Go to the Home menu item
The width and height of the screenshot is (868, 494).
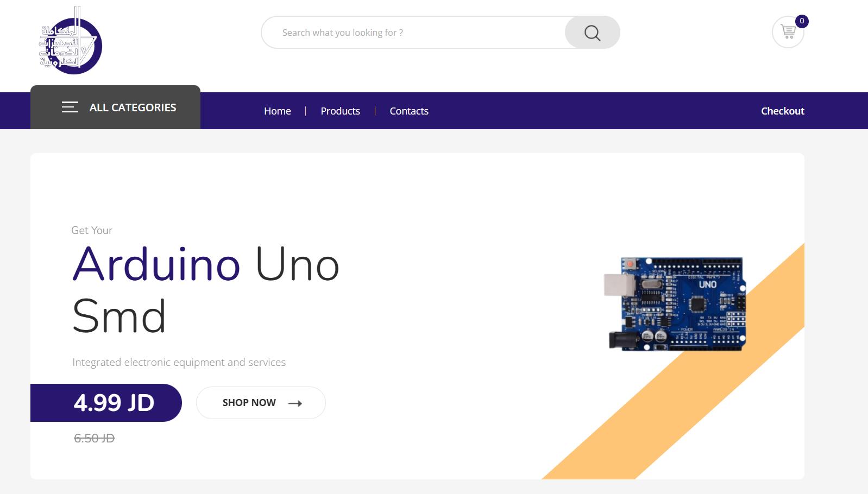click(278, 111)
